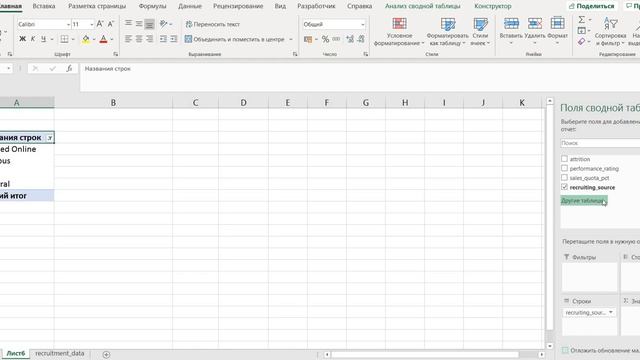Open Форматировать как таблицу gallery

[447, 32]
